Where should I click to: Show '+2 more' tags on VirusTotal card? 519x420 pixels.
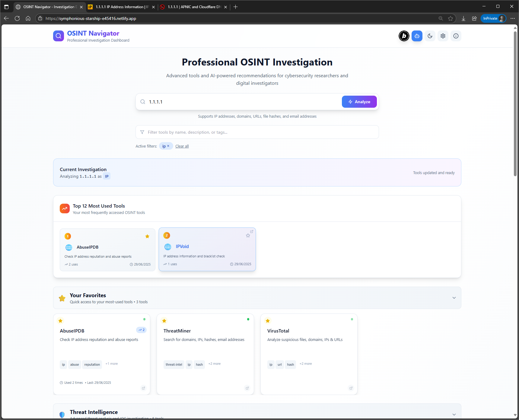pyautogui.click(x=306, y=364)
